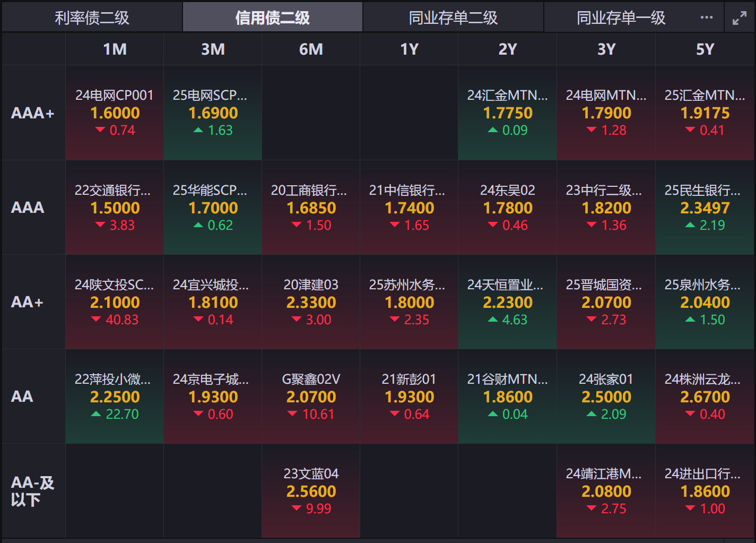Image resolution: width=756 pixels, height=543 pixels.
Task: Open the 24株洲云龙 bond at 2.6700
Action: click(x=705, y=397)
